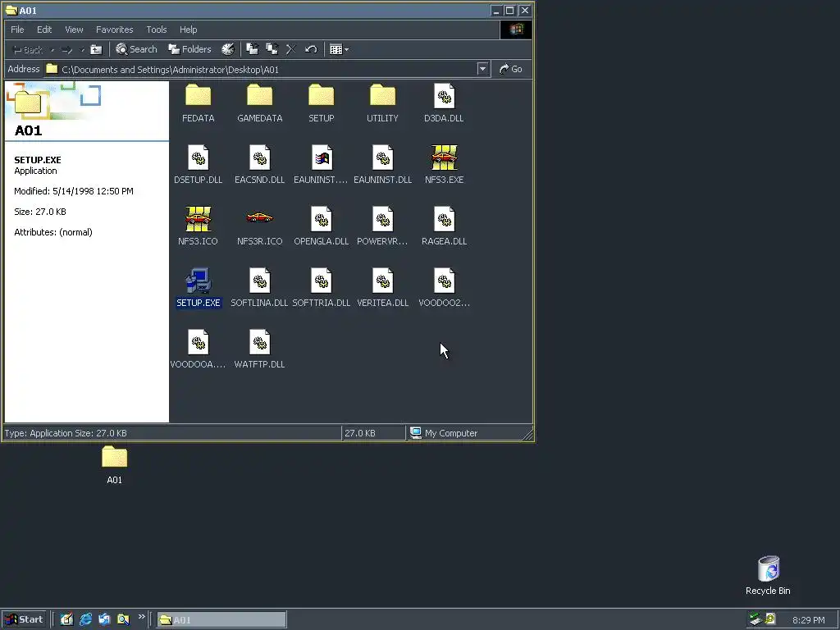Click the Back button

pos(28,50)
